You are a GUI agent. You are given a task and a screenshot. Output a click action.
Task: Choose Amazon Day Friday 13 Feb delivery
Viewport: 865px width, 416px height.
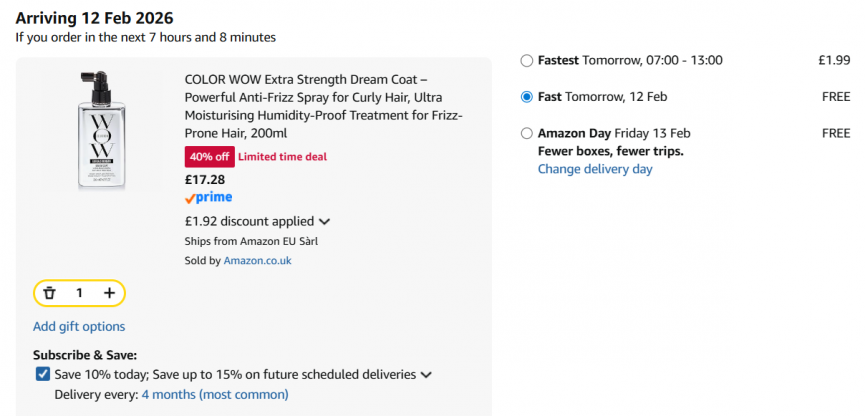527,133
